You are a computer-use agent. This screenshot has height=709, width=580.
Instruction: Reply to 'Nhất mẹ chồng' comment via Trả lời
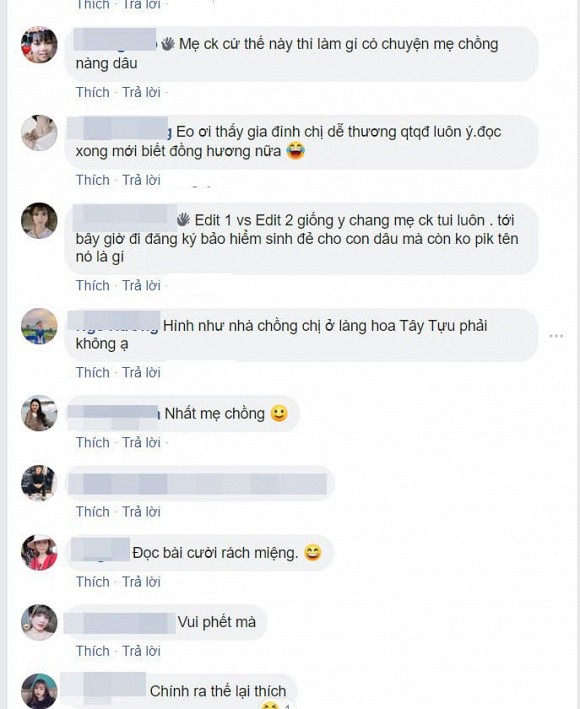(141, 442)
